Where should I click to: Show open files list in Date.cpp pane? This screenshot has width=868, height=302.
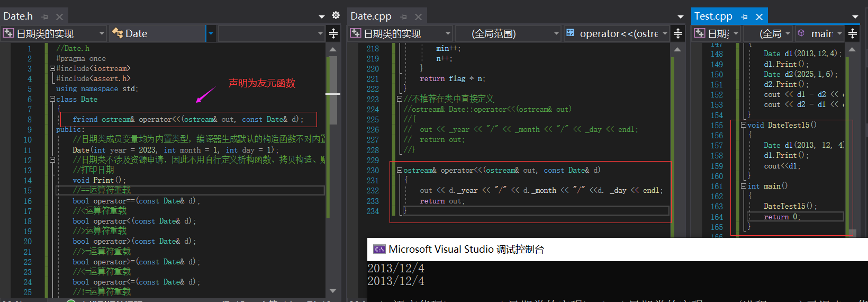[x=680, y=16]
